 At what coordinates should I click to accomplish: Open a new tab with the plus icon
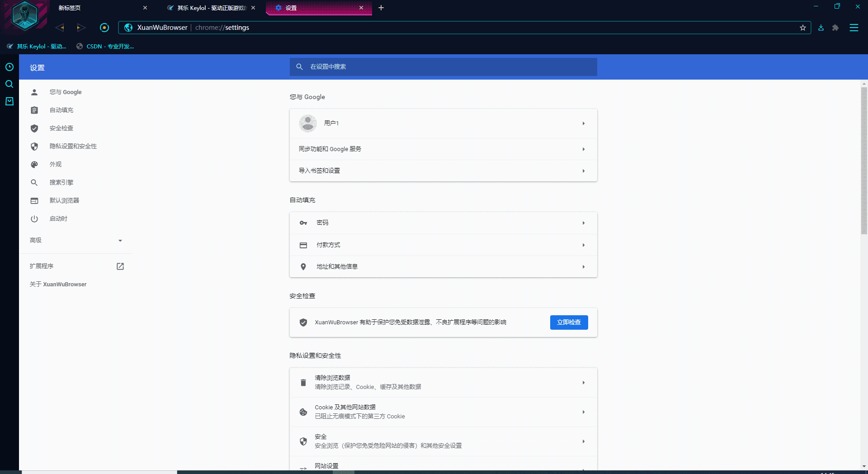tap(381, 8)
